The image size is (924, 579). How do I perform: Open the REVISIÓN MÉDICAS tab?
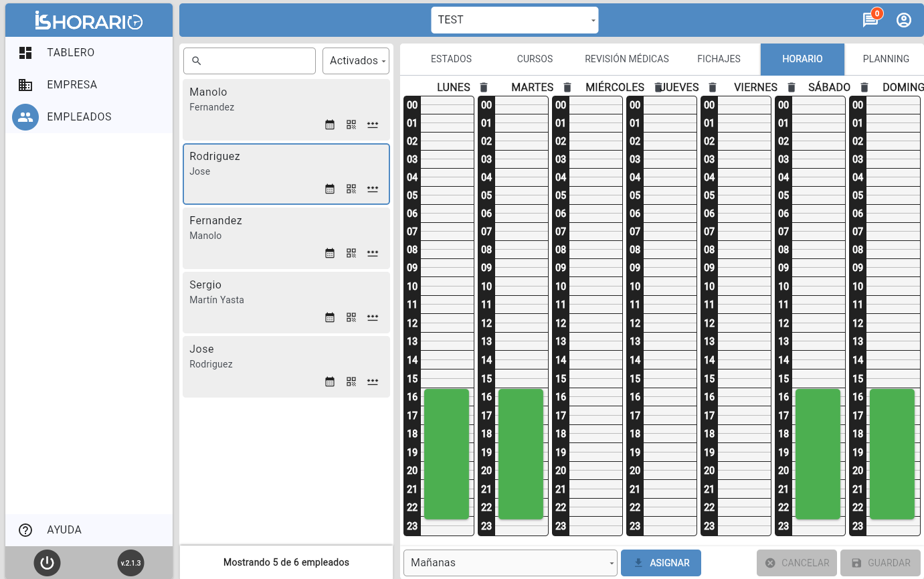tap(626, 59)
